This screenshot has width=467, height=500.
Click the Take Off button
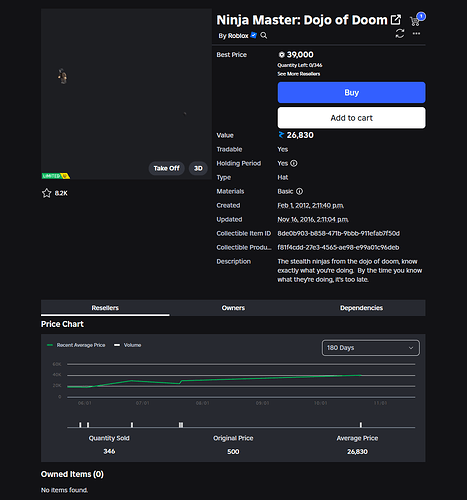tap(166, 168)
